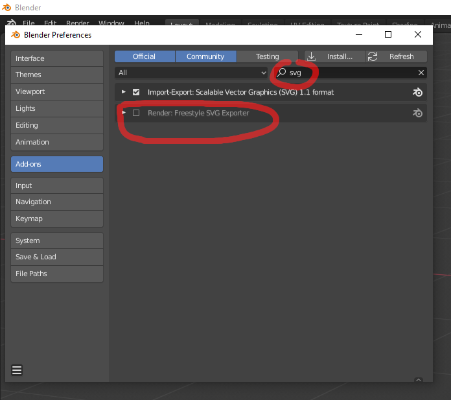The height and width of the screenshot is (400, 451).
Task: Open the Window menu in main Blender window
Action: coord(111,23)
